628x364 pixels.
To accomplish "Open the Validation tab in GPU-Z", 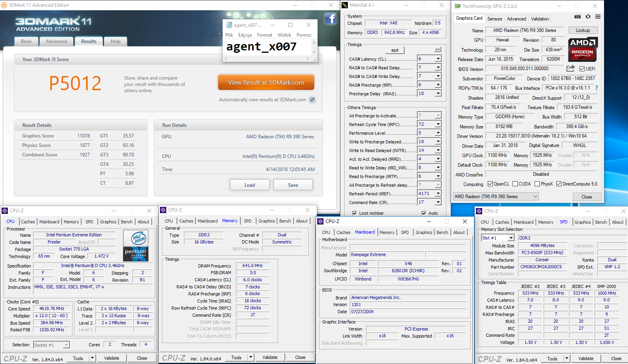I will click(540, 19).
